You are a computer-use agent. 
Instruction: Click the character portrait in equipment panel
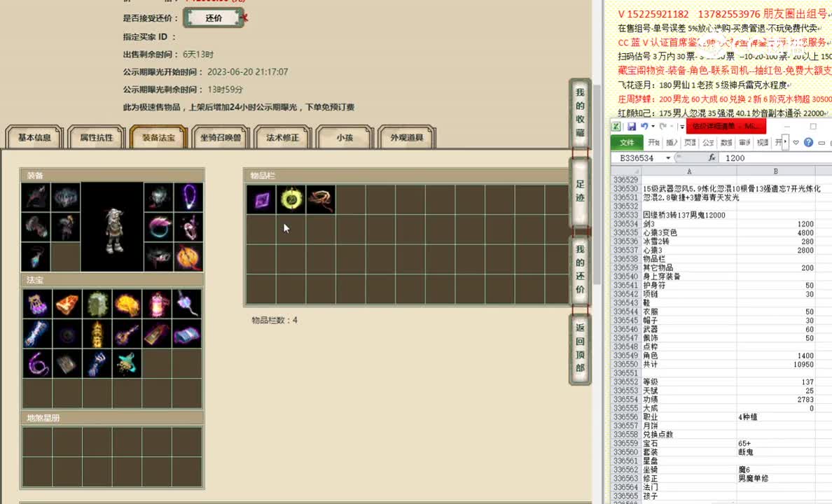[x=112, y=227]
